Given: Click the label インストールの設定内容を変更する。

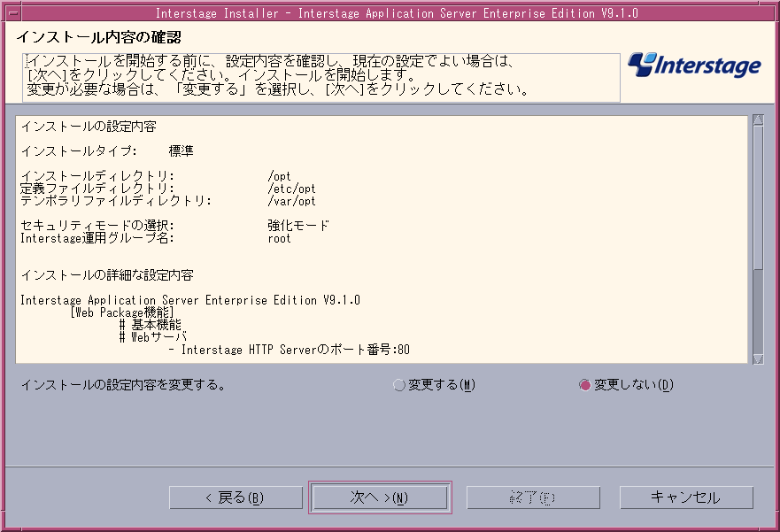Looking at the screenshot, I should click(x=123, y=385).
